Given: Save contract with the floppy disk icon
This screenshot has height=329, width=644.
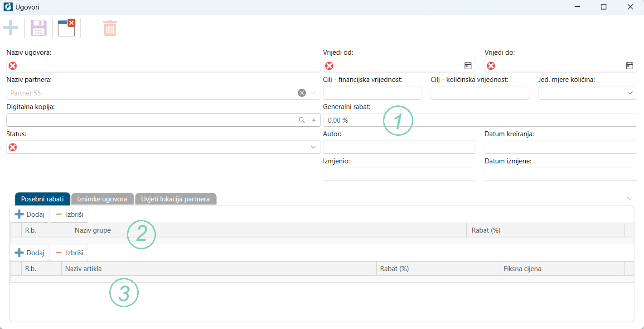Looking at the screenshot, I should (x=39, y=28).
